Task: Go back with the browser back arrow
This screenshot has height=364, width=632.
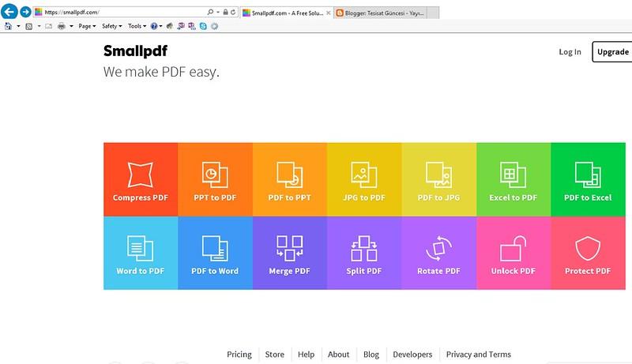Action: point(9,12)
